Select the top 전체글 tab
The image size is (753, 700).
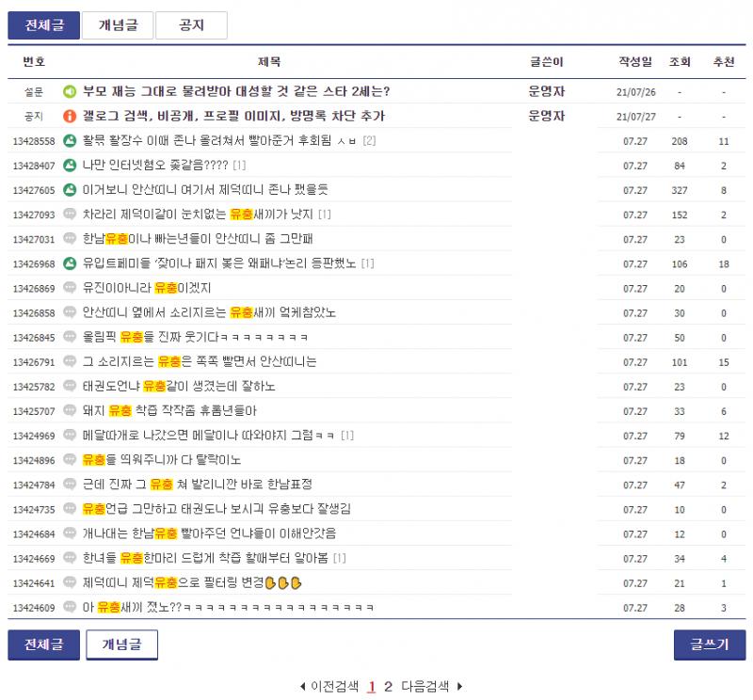click(43, 25)
